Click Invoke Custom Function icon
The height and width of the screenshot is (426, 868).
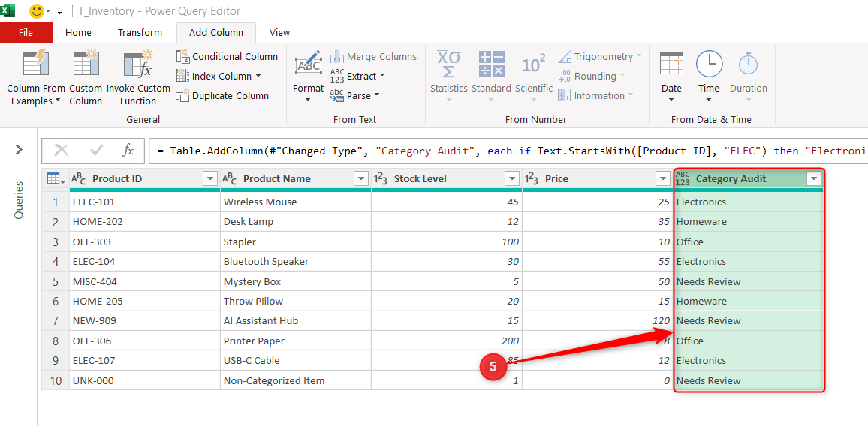[x=138, y=64]
